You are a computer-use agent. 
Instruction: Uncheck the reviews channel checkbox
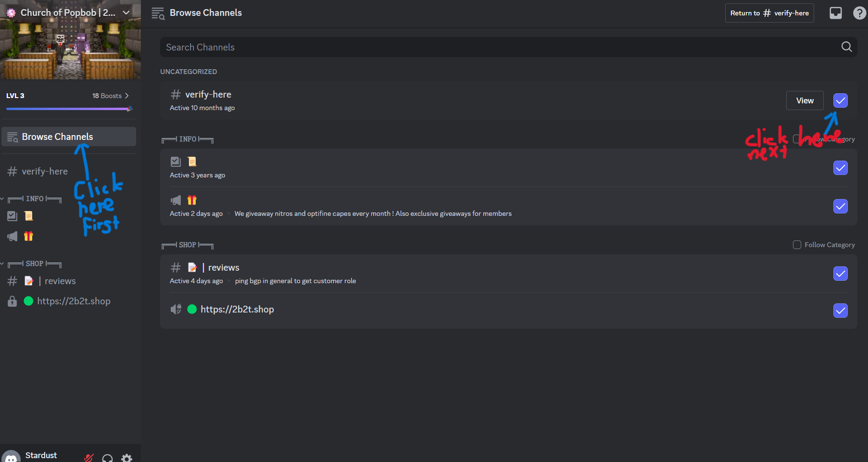point(840,274)
